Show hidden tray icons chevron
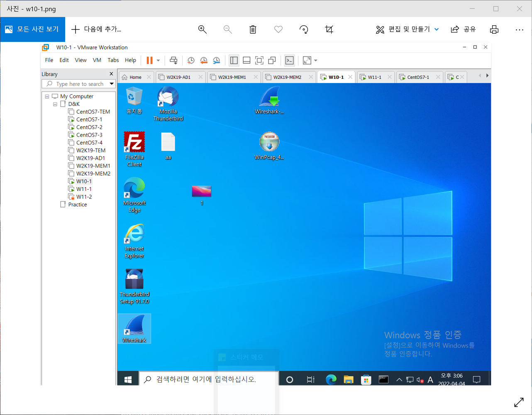The width and height of the screenshot is (532, 415). (x=399, y=379)
